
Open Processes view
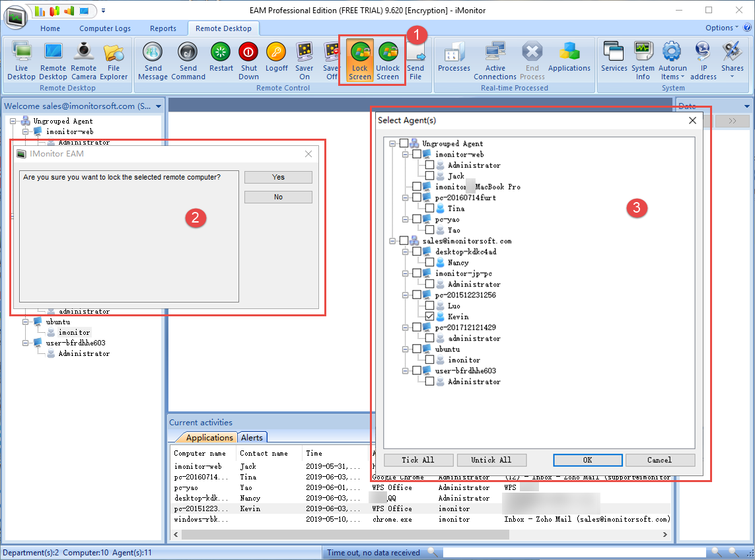click(454, 57)
